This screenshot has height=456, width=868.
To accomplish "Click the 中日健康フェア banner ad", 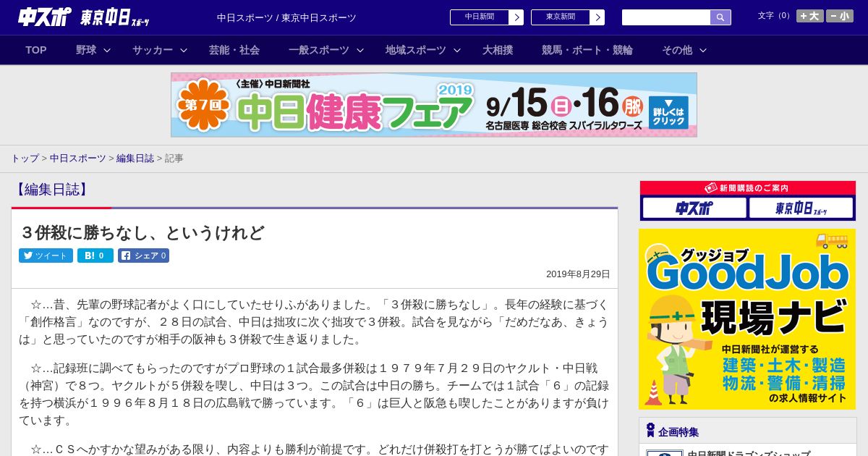I will tap(434, 105).
